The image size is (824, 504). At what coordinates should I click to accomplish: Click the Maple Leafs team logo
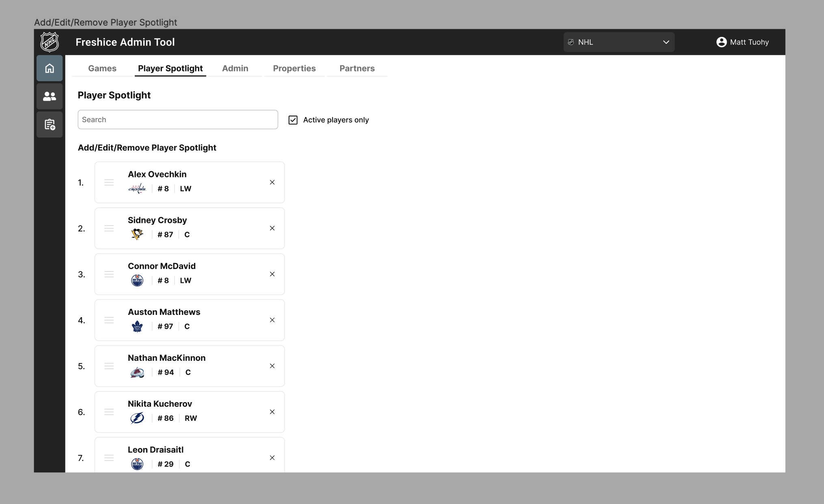click(x=137, y=327)
